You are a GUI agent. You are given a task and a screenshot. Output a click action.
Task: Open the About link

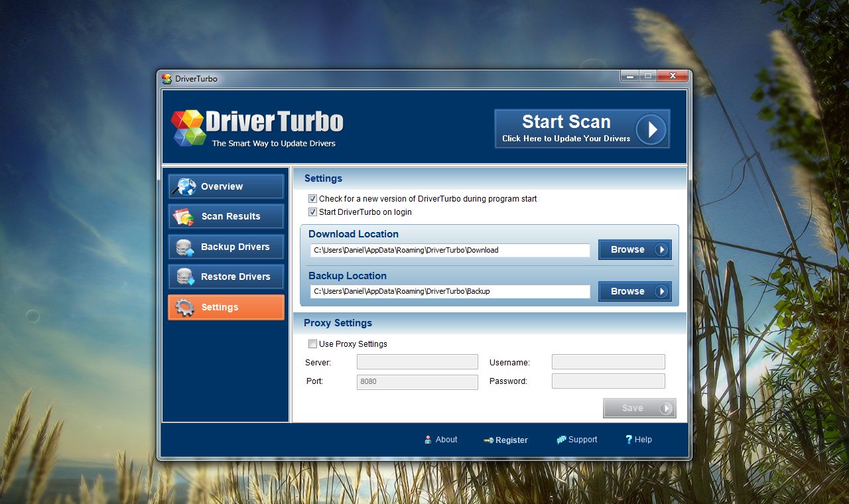click(446, 440)
